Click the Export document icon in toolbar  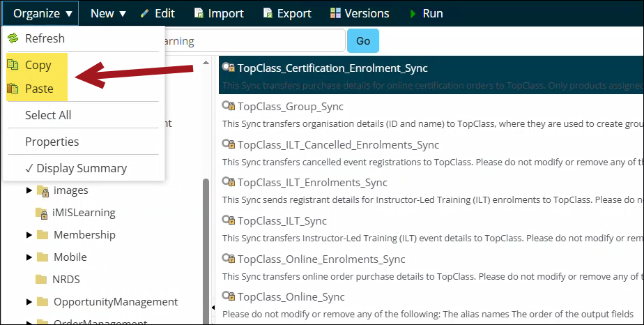pos(268,13)
